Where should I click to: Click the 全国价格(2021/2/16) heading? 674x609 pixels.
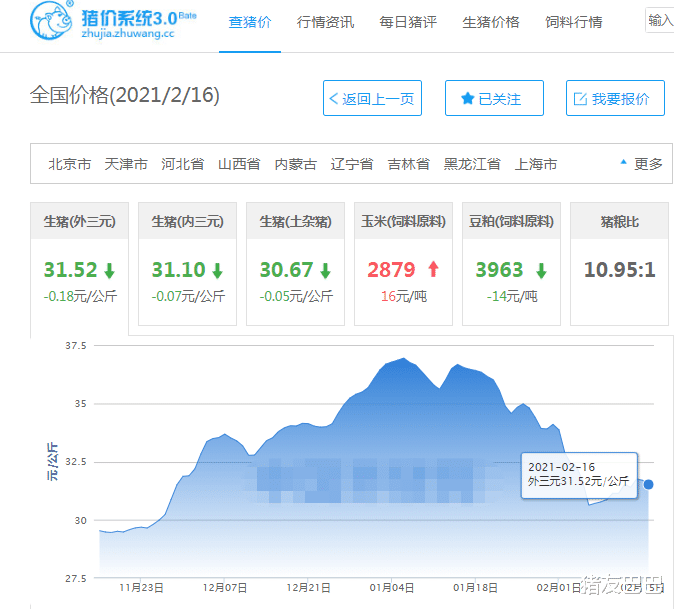(125, 95)
